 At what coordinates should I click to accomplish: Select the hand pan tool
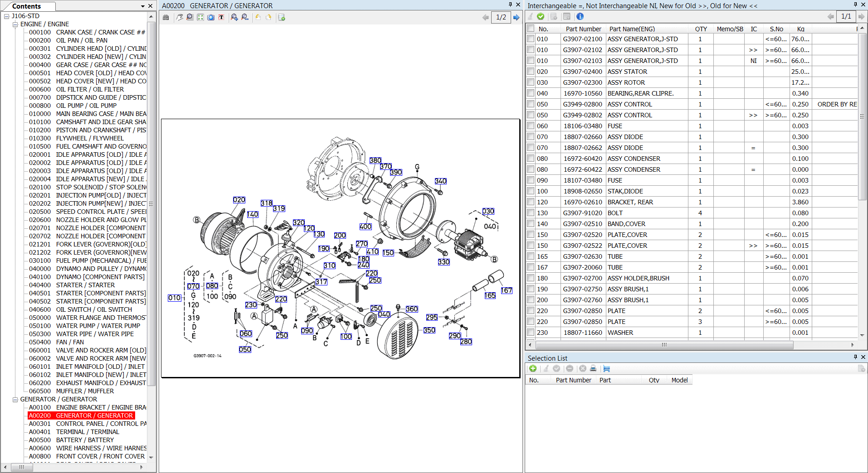click(180, 17)
